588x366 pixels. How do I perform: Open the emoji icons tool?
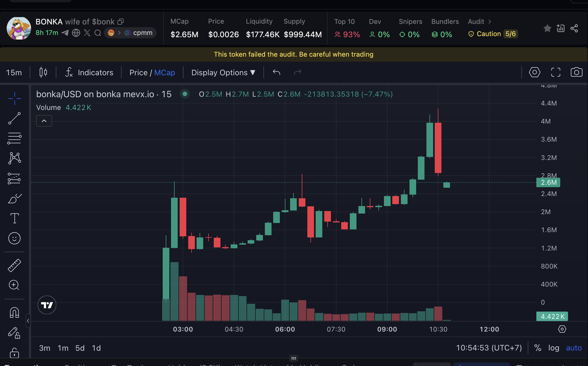pyautogui.click(x=14, y=238)
